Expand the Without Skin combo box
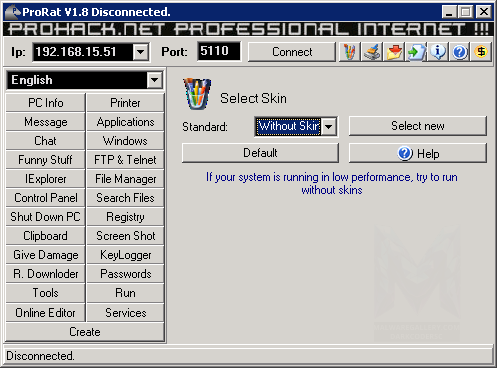Image resolution: width=497 pixels, height=368 pixels. [329, 127]
